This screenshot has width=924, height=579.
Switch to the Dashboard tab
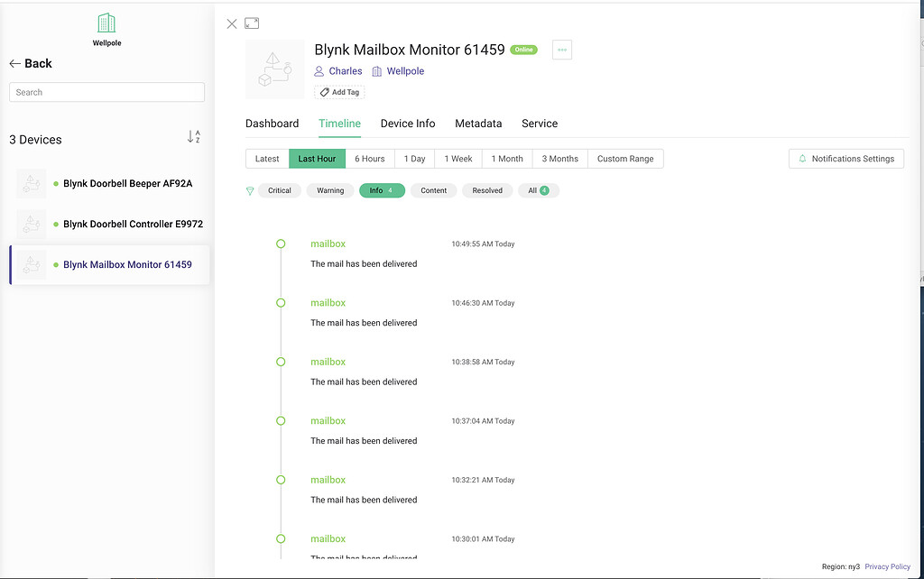coord(272,124)
